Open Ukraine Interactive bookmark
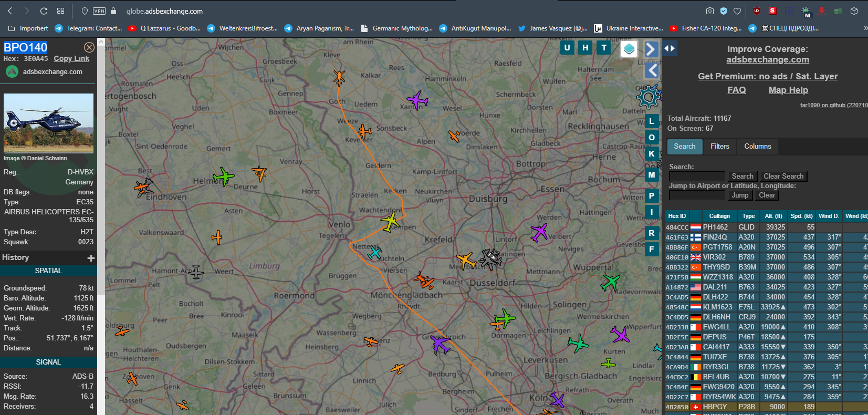Viewport: 868px width, 415px height. 629,28
